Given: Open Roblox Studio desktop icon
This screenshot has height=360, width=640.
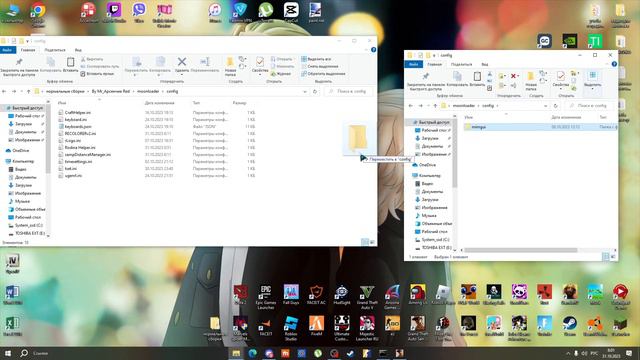Looking at the screenshot, I should click(291, 329).
